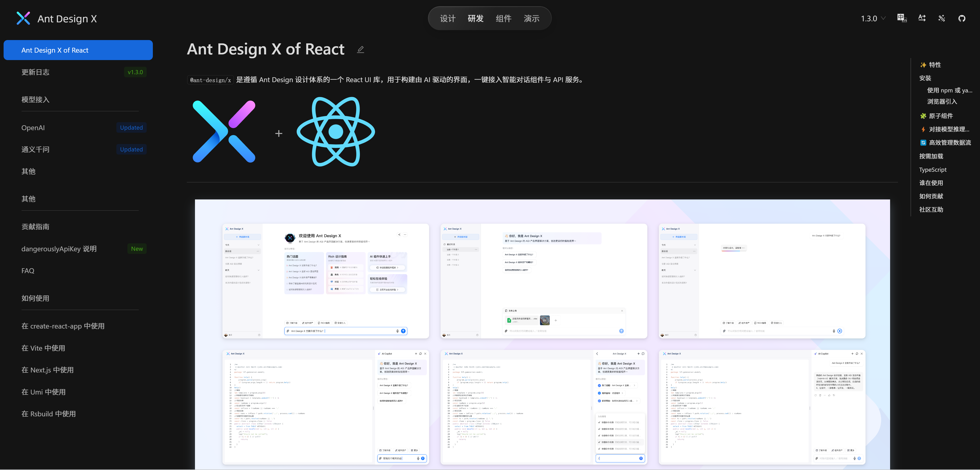Click the @ant-design/x inline code
980x470 pixels.
pos(210,80)
